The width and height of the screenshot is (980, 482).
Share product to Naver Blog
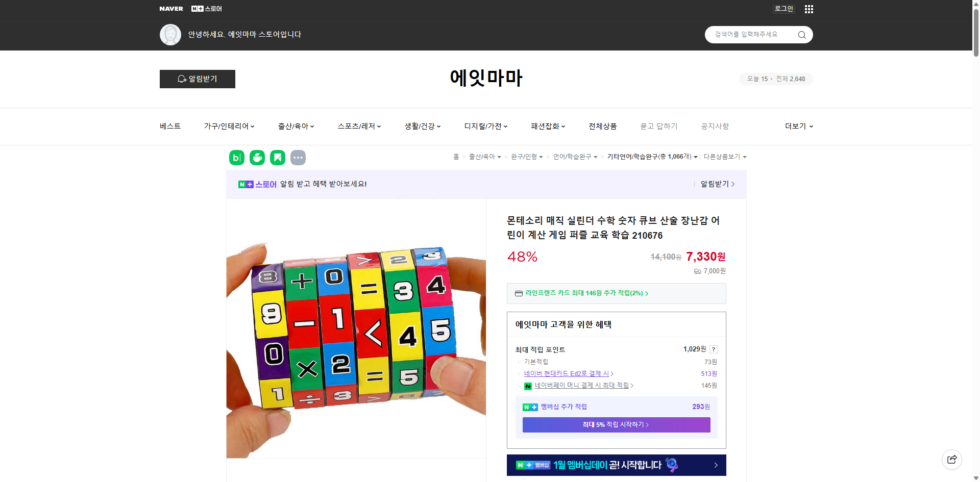(236, 158)
